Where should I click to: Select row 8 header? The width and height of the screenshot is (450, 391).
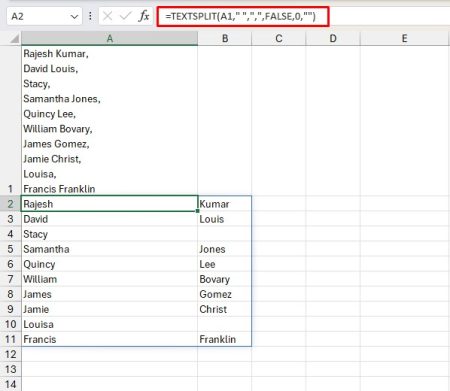point(10,294)
